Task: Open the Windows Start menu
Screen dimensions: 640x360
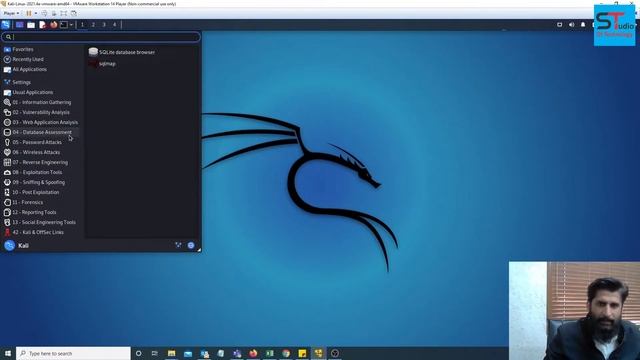Action: (7, 353)
